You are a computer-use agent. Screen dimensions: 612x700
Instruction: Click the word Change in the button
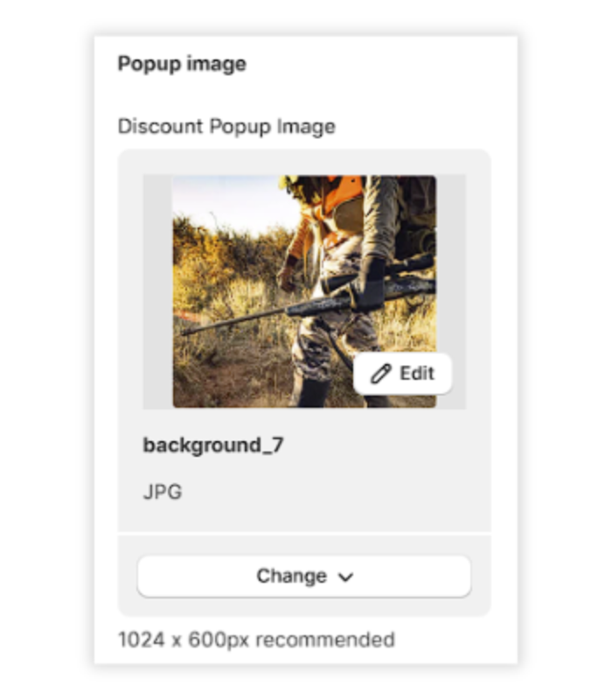[x=291, y=576]
